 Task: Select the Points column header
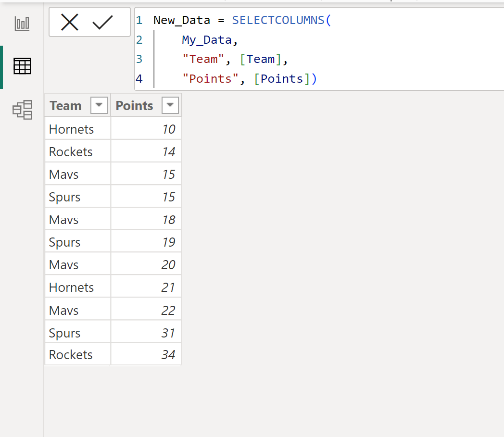click(134, 105)
